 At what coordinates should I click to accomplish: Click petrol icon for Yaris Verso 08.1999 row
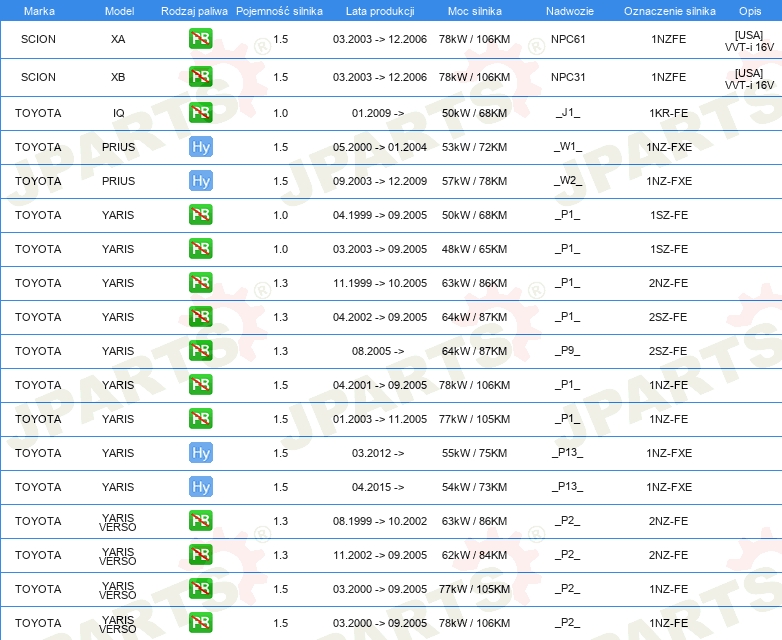(200, 521)
